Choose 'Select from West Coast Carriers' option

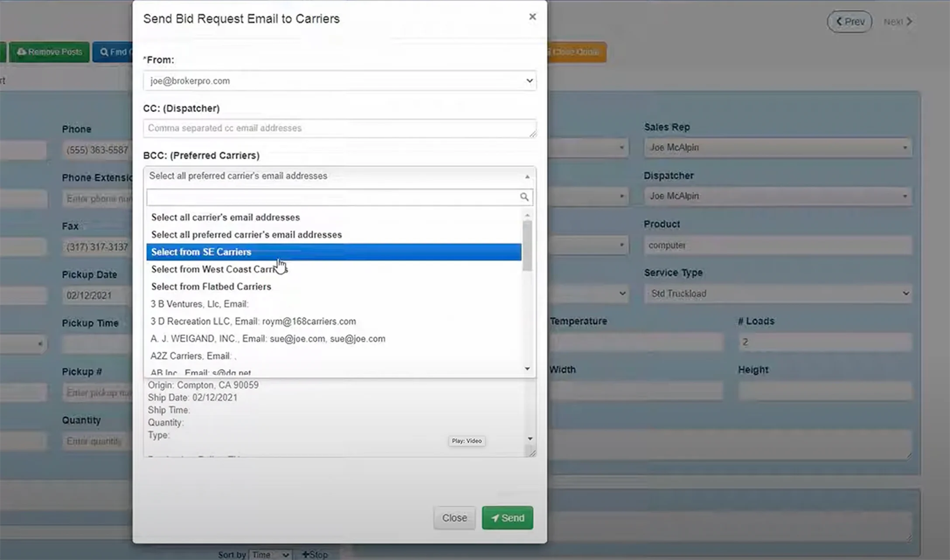point(218,270)
